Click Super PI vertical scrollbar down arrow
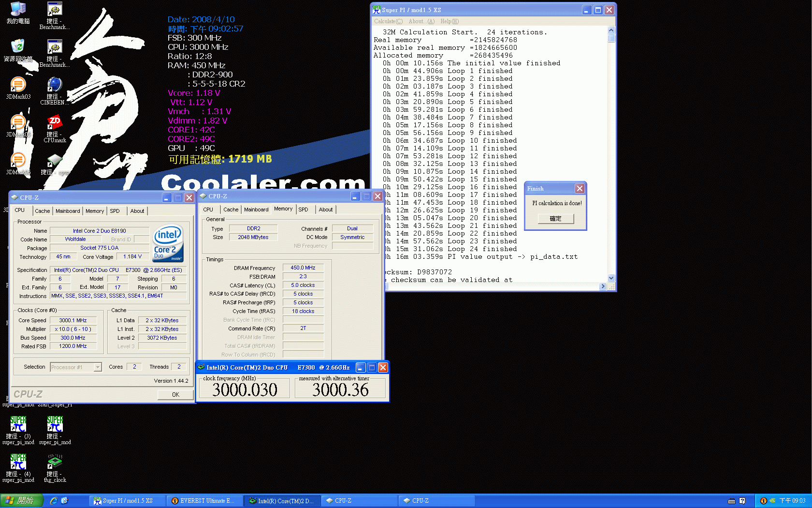Viewport: 812px width, 508px height. pyautogui.click(x=611, y=278)
